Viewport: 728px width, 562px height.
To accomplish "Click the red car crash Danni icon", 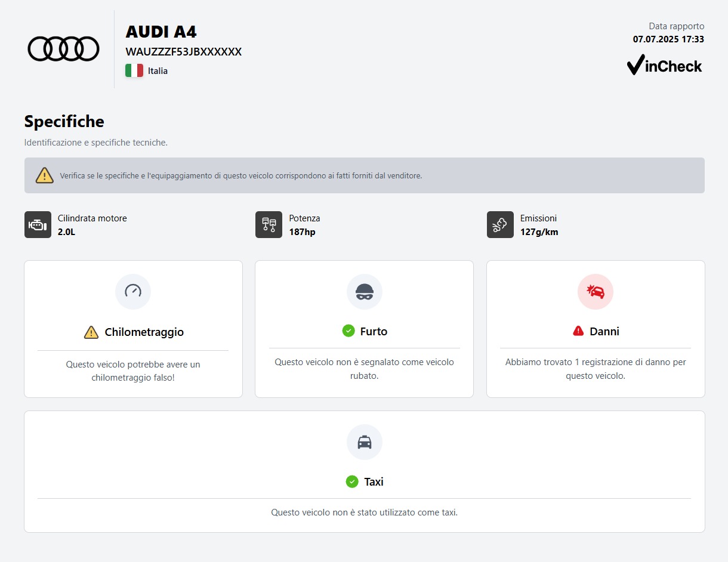I will pyautogui.click(x=595, y=292).
